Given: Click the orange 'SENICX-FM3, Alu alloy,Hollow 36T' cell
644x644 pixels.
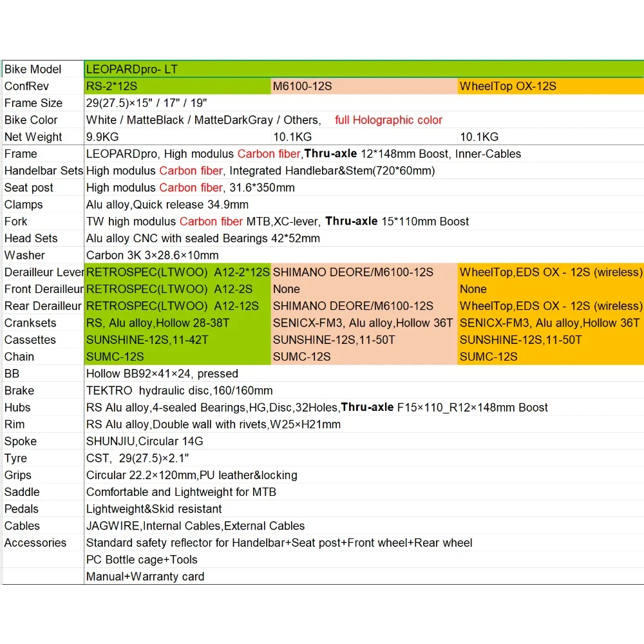Looking at the screenshot, I should pos(551,323).
